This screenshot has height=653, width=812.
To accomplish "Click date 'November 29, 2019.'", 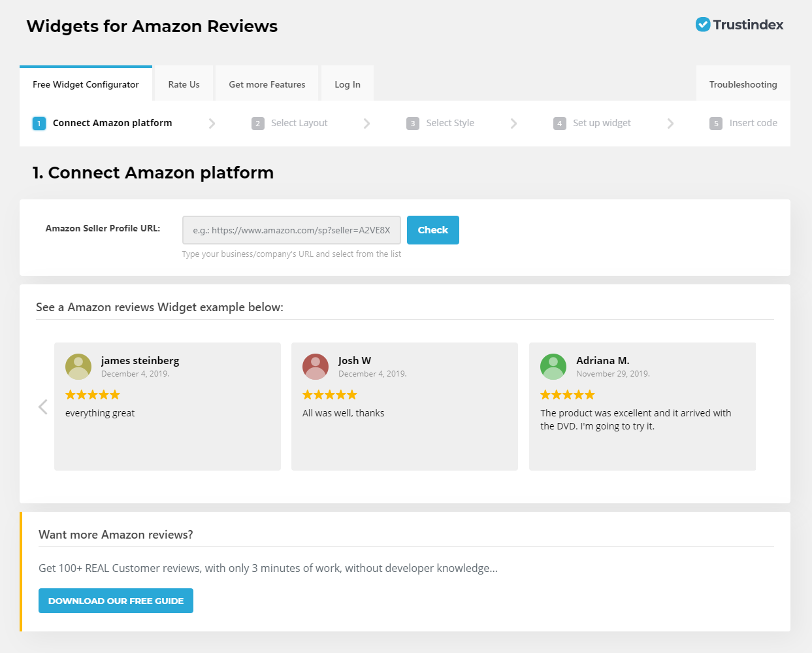I will click(x=613, y=374).
